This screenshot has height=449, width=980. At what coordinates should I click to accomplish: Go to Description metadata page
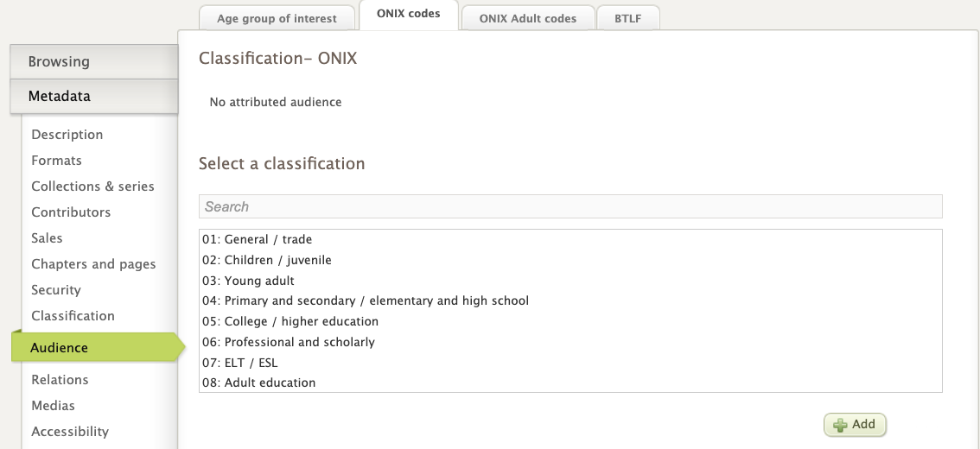pos(67,135)
